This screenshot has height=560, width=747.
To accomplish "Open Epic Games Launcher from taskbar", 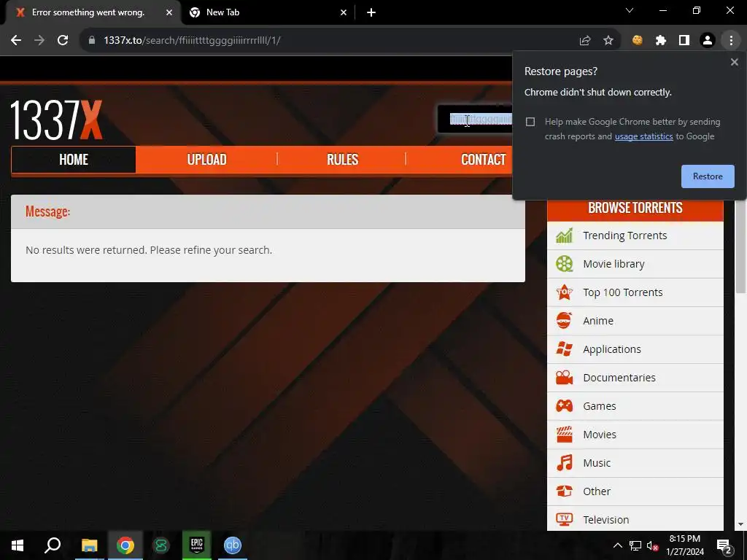I will 197,545.
